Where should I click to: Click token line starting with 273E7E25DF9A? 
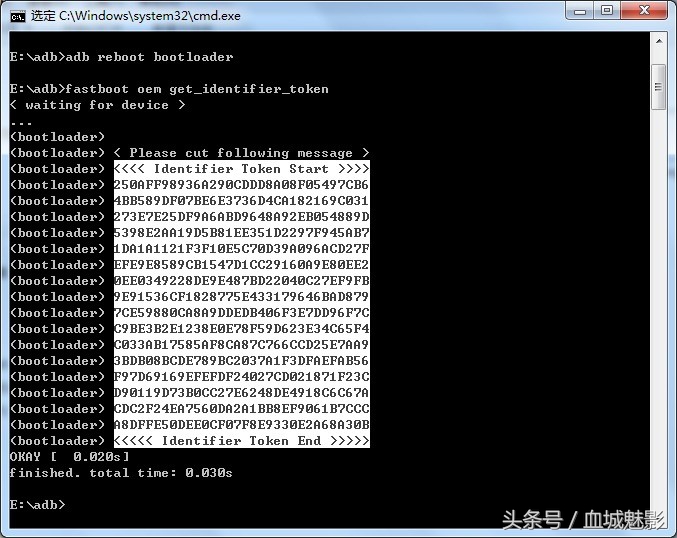242,217
